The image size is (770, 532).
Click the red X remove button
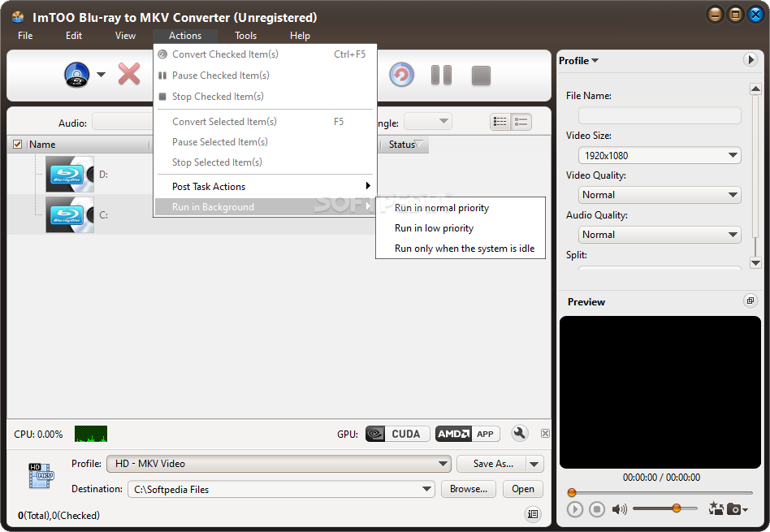(129, 74)
